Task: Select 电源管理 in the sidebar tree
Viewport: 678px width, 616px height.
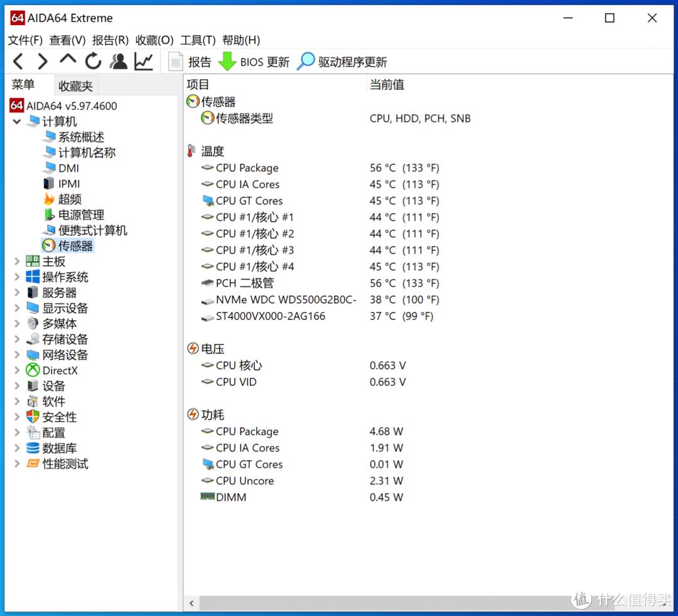Action: point(81,215)
